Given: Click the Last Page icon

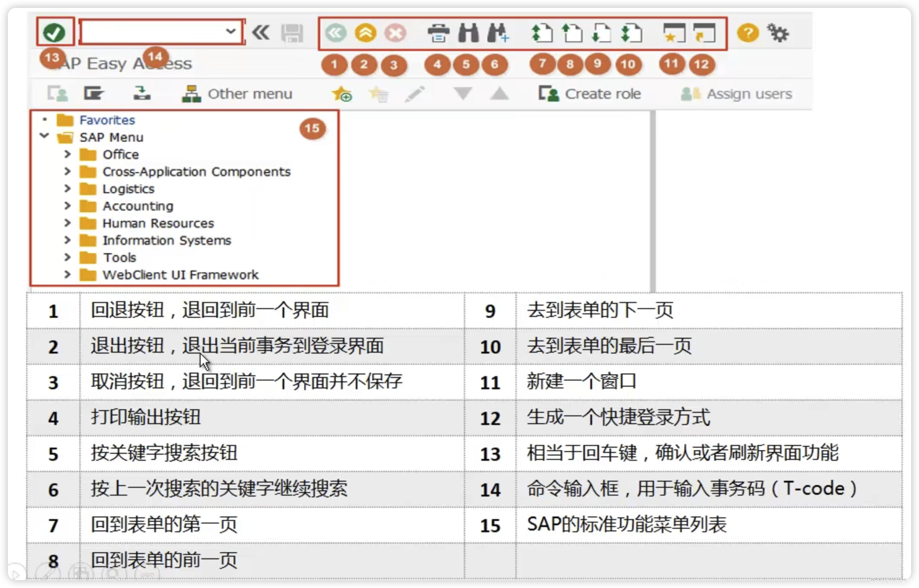Looking at the screenshot, I should [x=632, y=33].
